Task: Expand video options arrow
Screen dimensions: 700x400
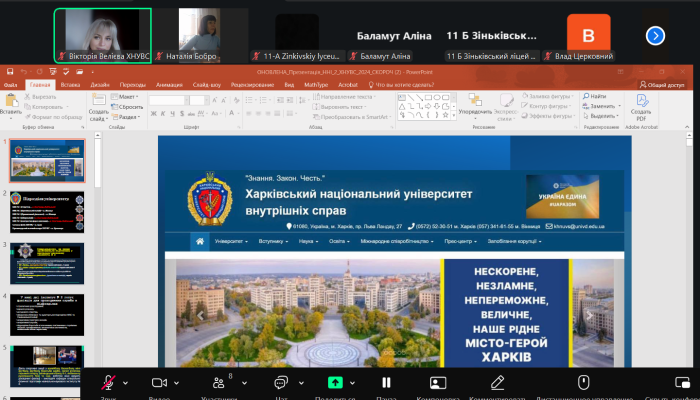Action: click(x=177, y=382)
